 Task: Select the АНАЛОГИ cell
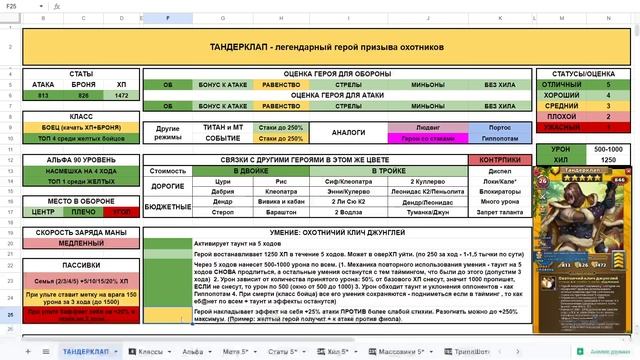[348, 133]
